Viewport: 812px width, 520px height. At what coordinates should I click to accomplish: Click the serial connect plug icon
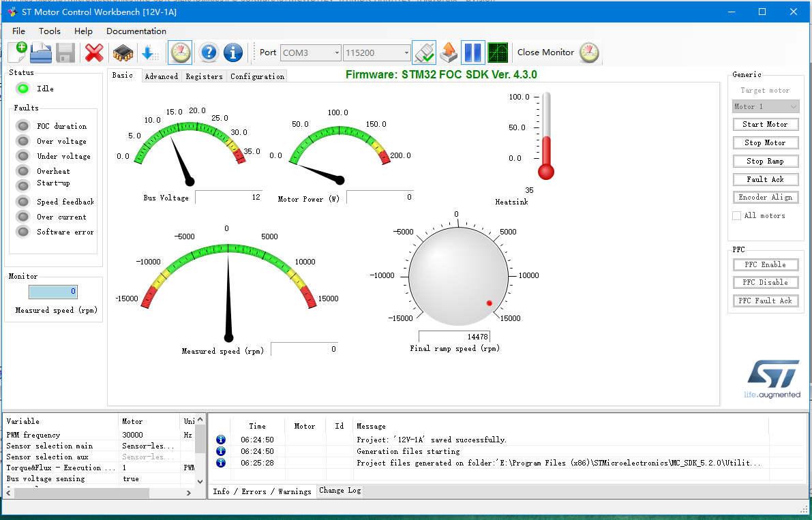click(x=424, y=52)
